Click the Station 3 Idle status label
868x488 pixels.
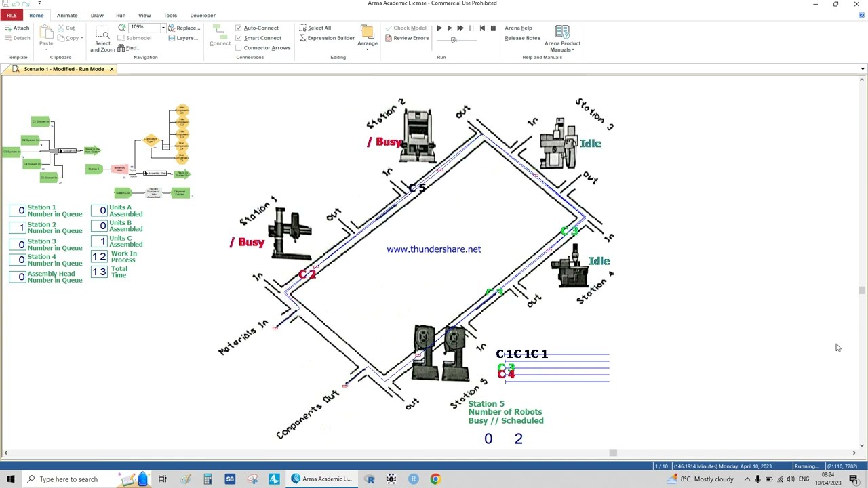click(x=591, y=144)
